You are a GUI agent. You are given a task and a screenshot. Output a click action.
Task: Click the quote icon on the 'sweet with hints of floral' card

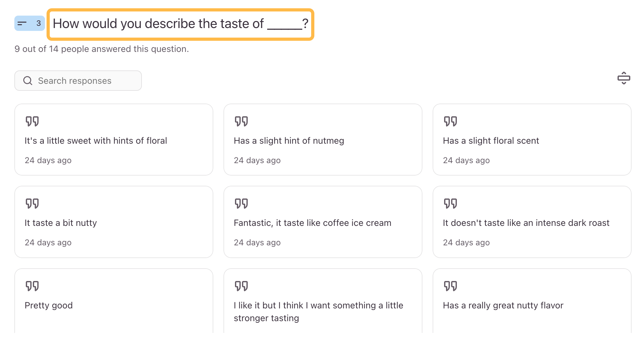32,121
